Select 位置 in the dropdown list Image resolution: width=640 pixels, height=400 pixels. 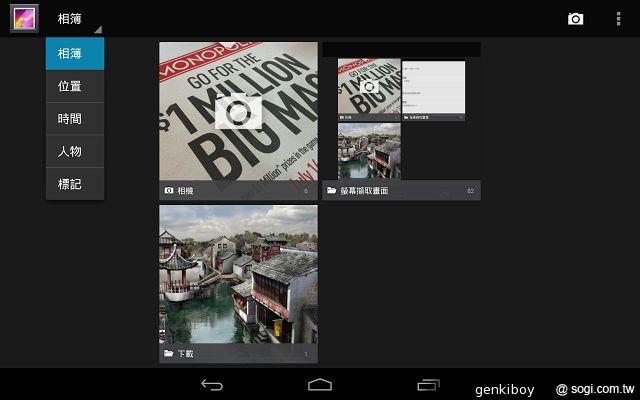(75, 86)
